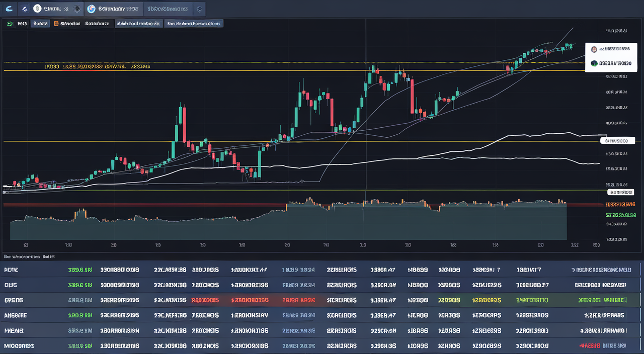Click the round icon after the third tab
644x354 pixels.
199,9
